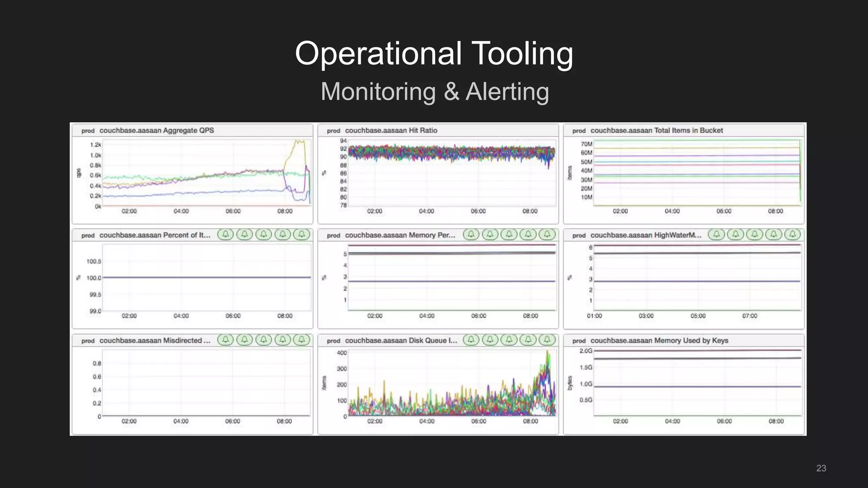Click the 1.2k axis label in Aggregate QPS

(x=95, y=145)
